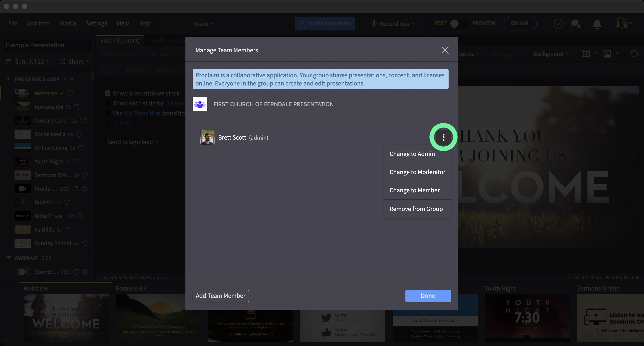Open Send to sign feed dropdown
Viewport: 644px width, 346px height.
[133, 142]
